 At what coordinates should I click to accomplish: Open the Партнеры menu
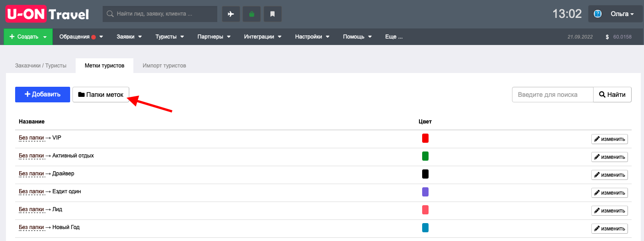(x=214, y=37)
